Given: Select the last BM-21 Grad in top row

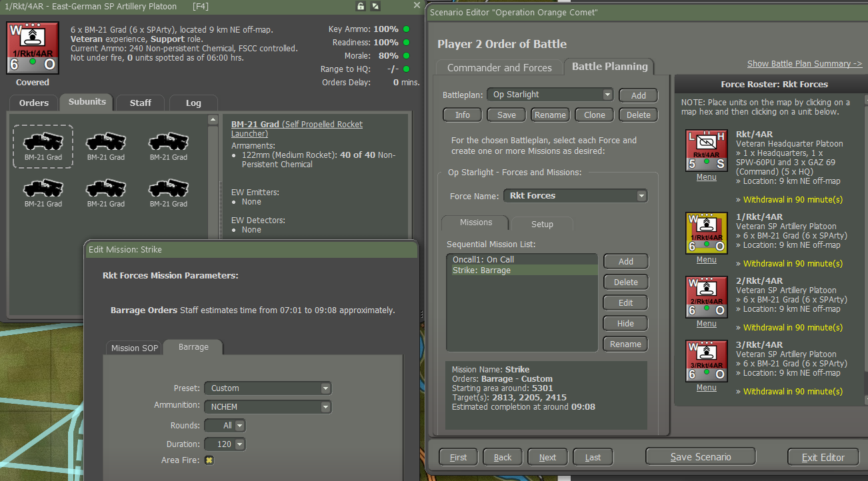Looking at the screenshot, I should coord(169,146).
